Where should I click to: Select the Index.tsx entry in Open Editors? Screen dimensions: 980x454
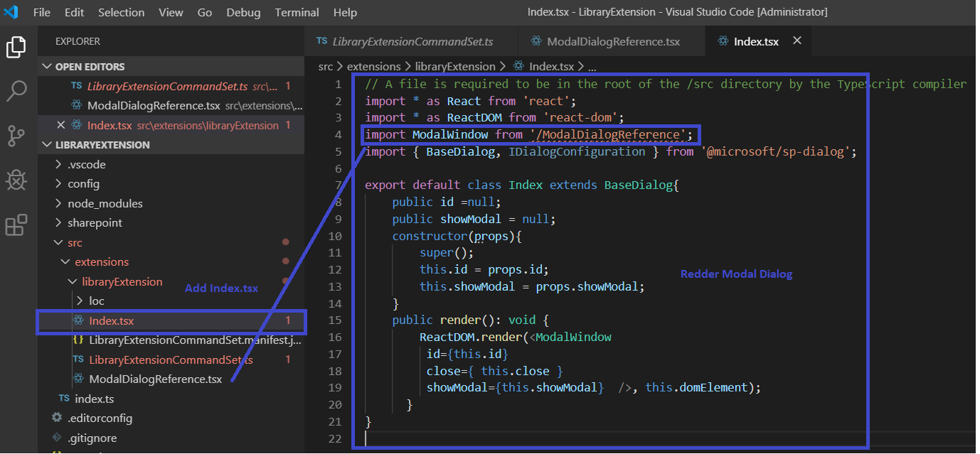[x=171, y=125]
